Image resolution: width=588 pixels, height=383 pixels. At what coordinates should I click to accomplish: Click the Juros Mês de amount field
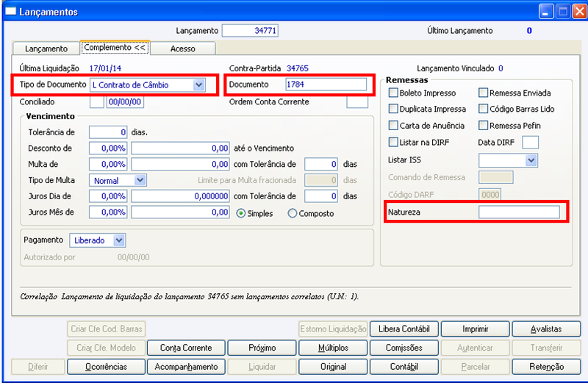[180, 212]
